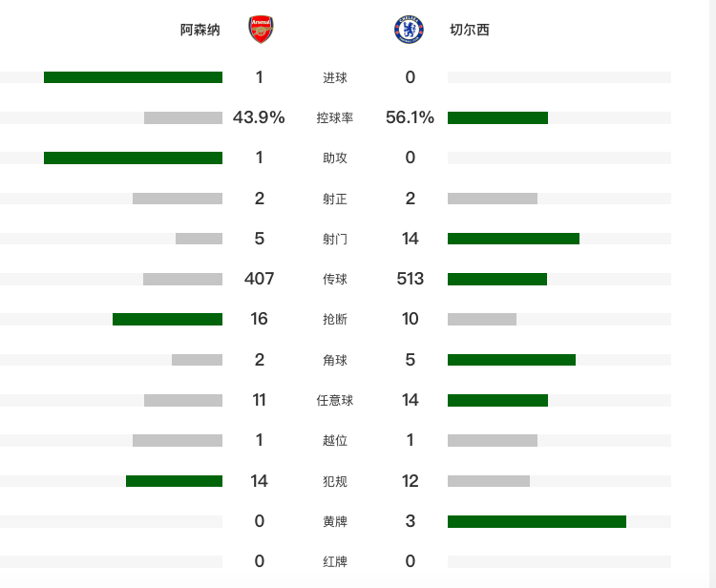
Task: Select the 角球 stat label
Action: click(335, 360)
